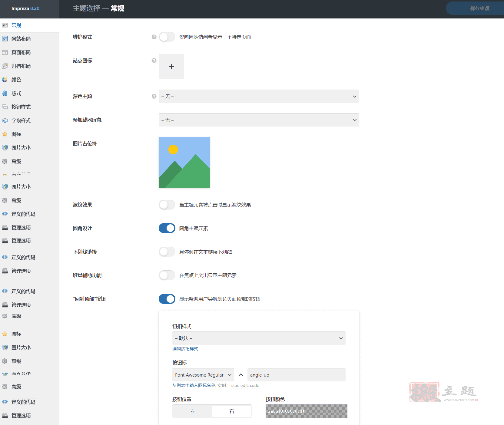Click the 颜色 color wheel sidebar icon
This screenshot has width=504, height=425.
(x=5, y=80)
